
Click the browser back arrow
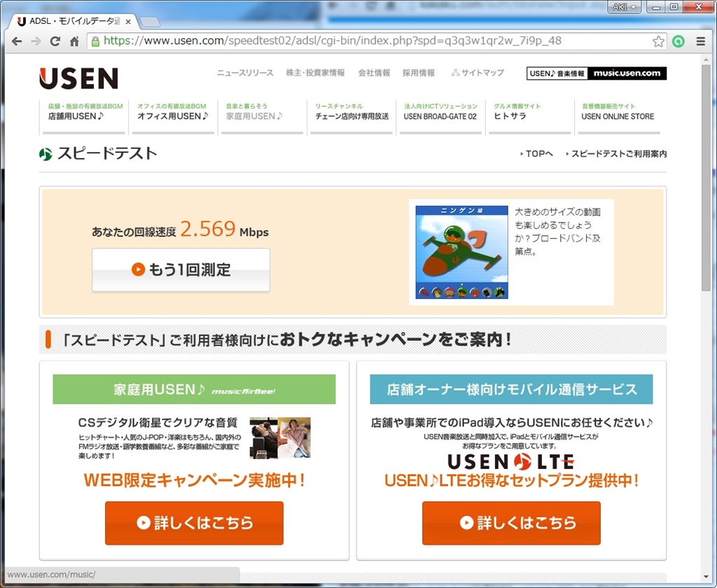(17, 41)
